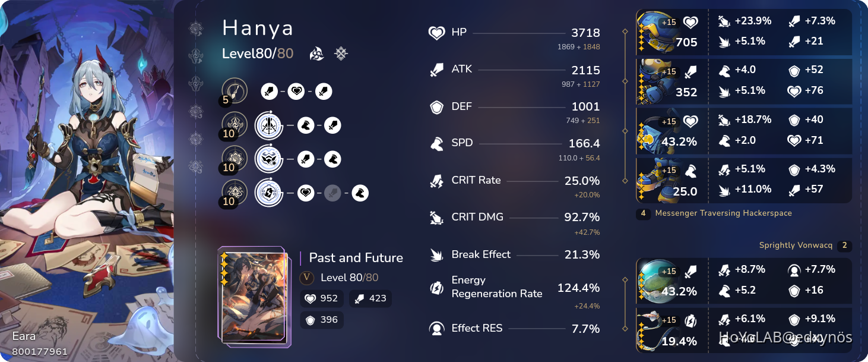Click the planar sphere relic with 43.2%
Viewport: 868px width, 362px height.
click(x=671, y=281)
